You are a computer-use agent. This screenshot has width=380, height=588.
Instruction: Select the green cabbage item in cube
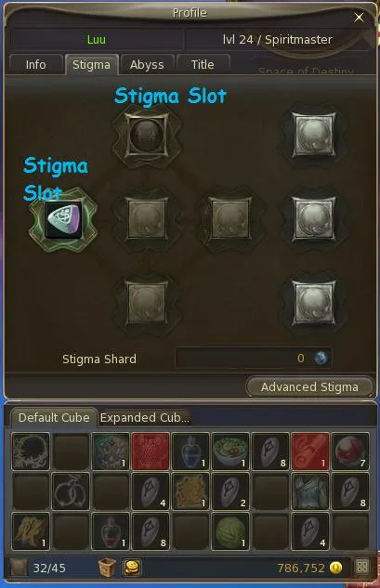click(229, 531)
